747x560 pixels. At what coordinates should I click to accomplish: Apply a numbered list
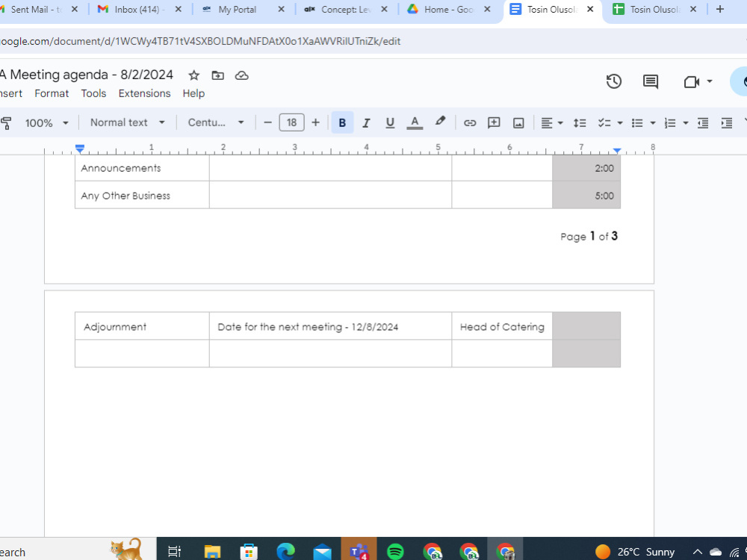[670, 123]
